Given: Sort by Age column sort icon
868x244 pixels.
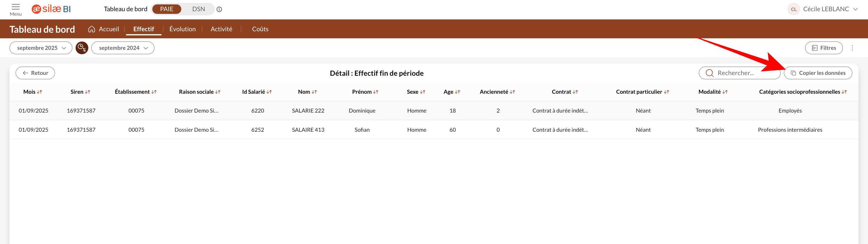Looking at the screenshot, I should point(457,92).
